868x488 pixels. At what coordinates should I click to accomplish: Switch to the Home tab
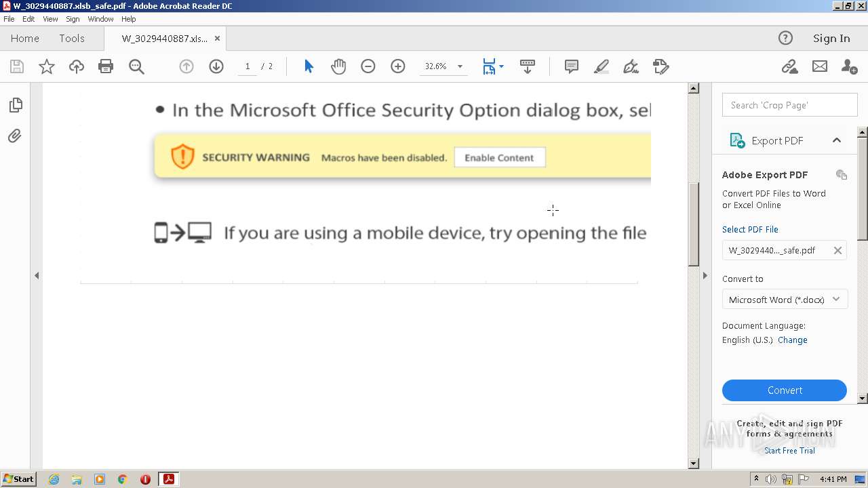[25, 39]
